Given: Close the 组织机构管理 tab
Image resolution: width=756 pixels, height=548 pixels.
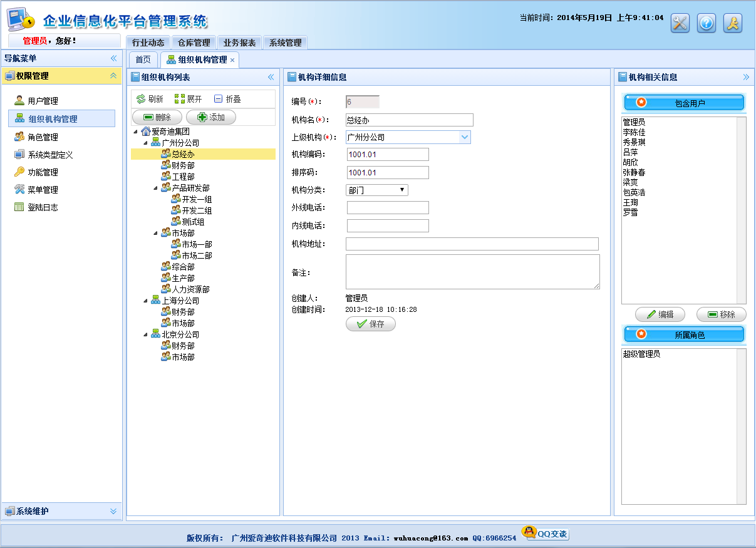Looking at the screenshot, I should click(232, 60).
